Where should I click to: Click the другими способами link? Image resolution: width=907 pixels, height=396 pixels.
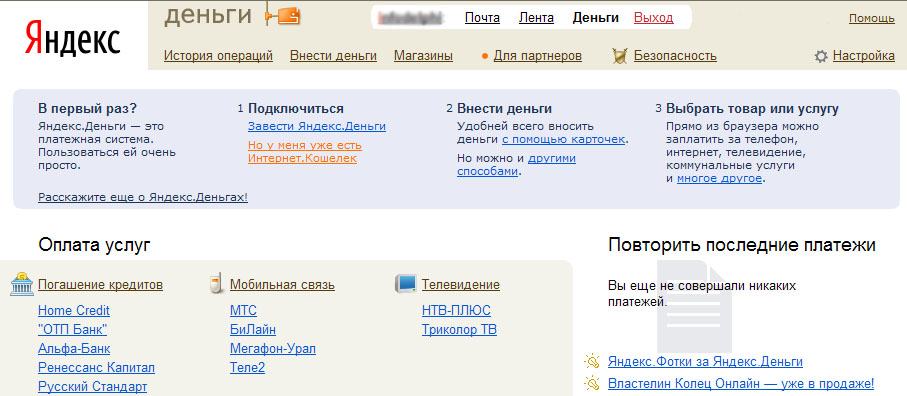(x=517, y=165)
